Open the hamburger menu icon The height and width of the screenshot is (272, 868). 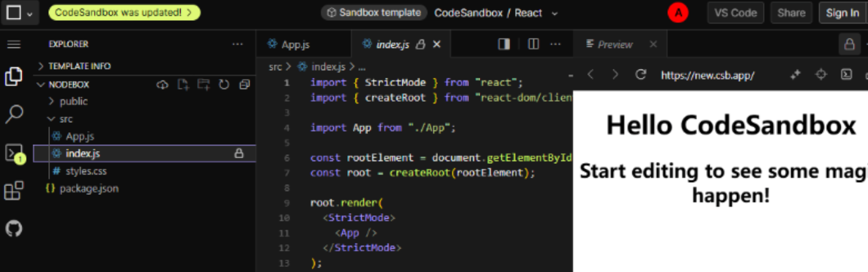point(13,44)
